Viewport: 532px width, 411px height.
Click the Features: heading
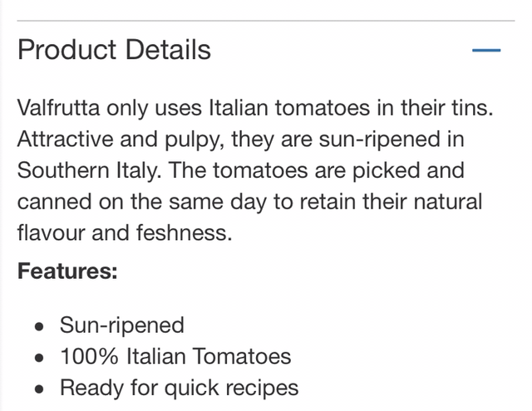click(x=68, y=272)
